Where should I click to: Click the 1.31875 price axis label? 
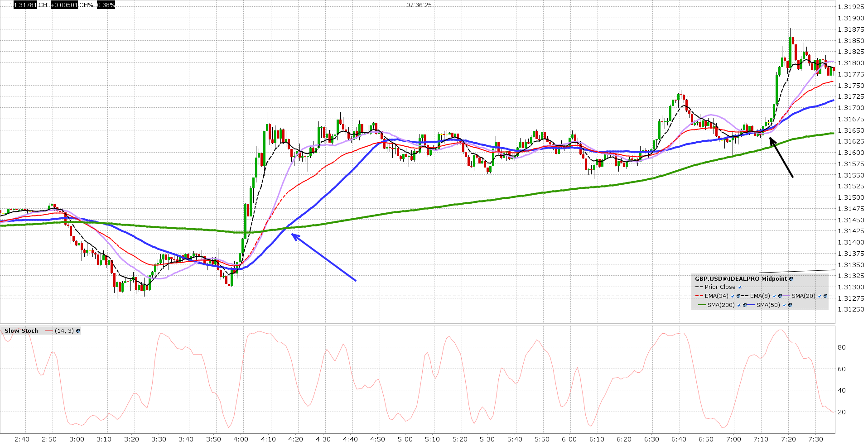click(x=851, y=29)
